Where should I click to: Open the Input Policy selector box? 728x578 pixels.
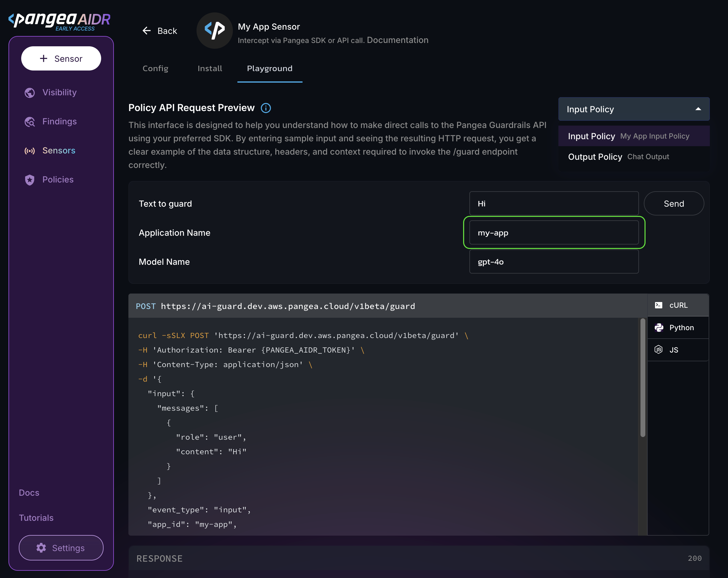pyautogui.click(x=634, y=109)
